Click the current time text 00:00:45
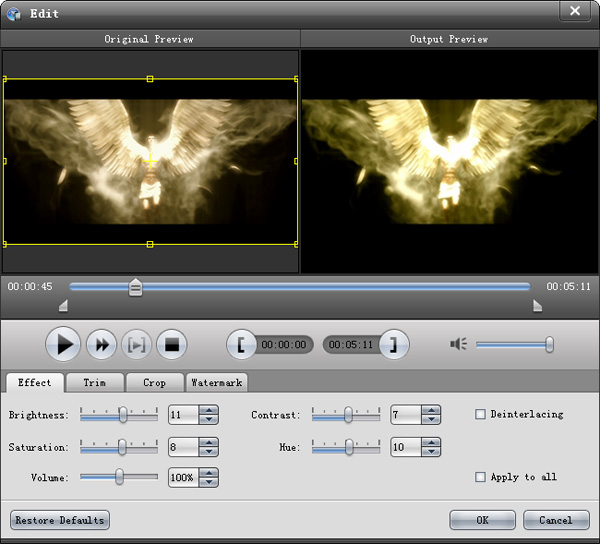Viewport: 600px width, 544px height. coord(30,287)
